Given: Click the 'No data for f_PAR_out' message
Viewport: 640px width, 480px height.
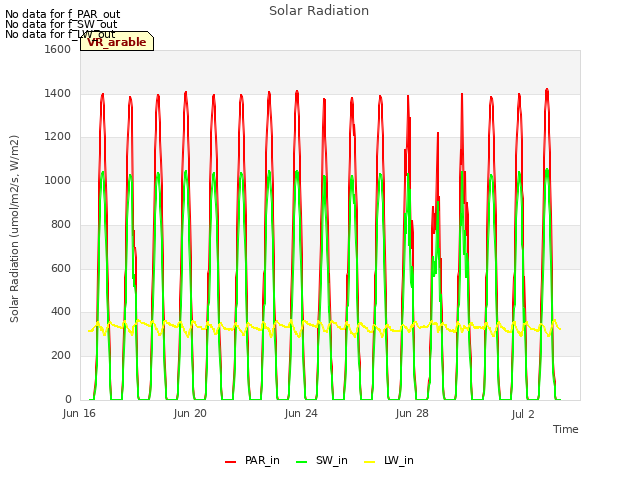Looking at the screenshot, I should pos(62,14).
